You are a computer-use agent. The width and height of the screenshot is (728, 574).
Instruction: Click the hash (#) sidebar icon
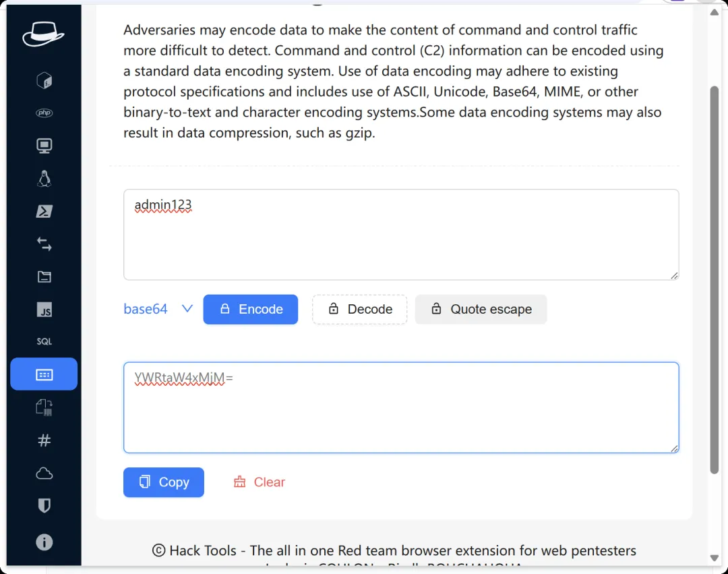[x=44, y=440]
